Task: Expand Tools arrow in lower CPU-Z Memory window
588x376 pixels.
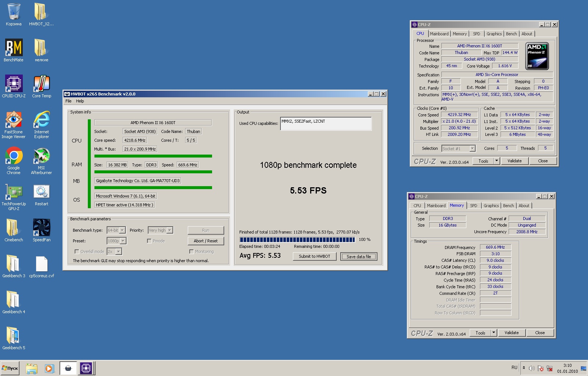Action: tap(494, 333)
